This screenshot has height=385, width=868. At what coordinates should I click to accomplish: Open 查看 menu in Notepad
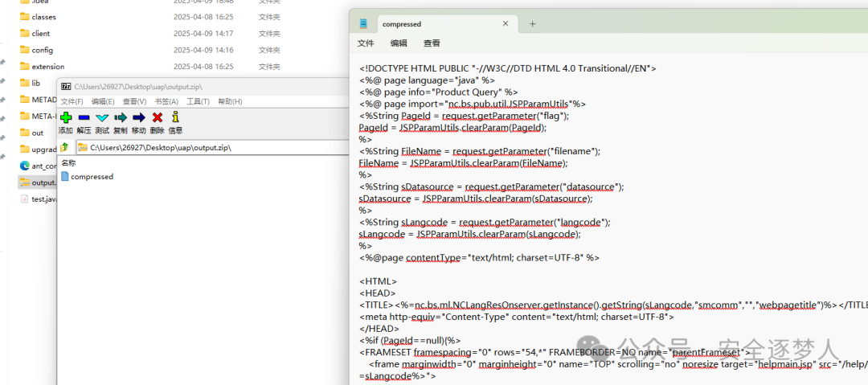432,43
